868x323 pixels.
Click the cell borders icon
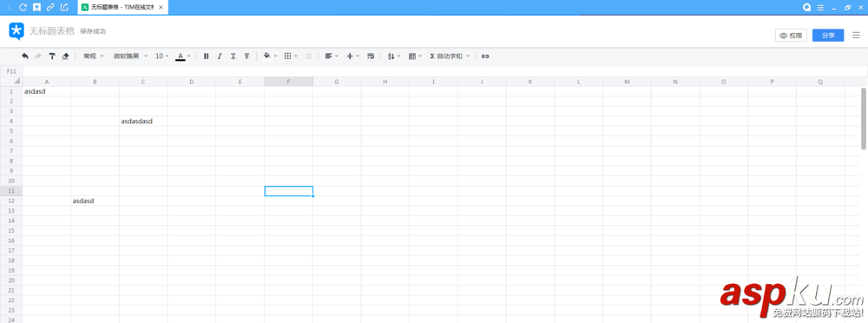(x=288, y=56)
